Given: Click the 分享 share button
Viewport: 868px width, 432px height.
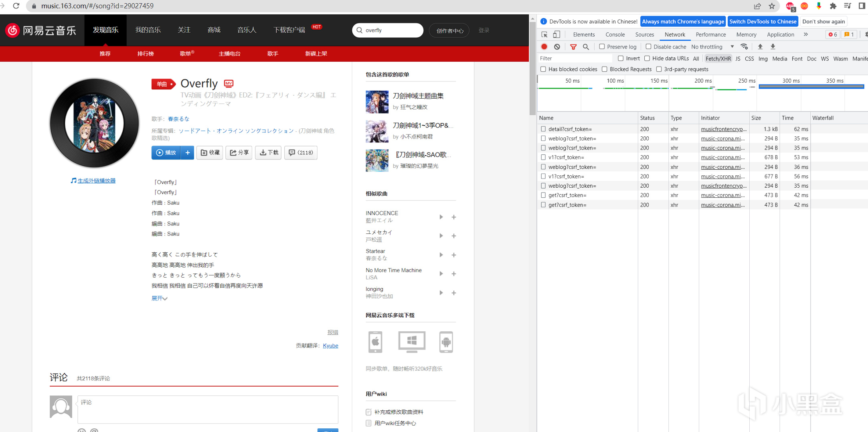Looking at the screenshot, I should pyautogui.click(x=239, y=152).
